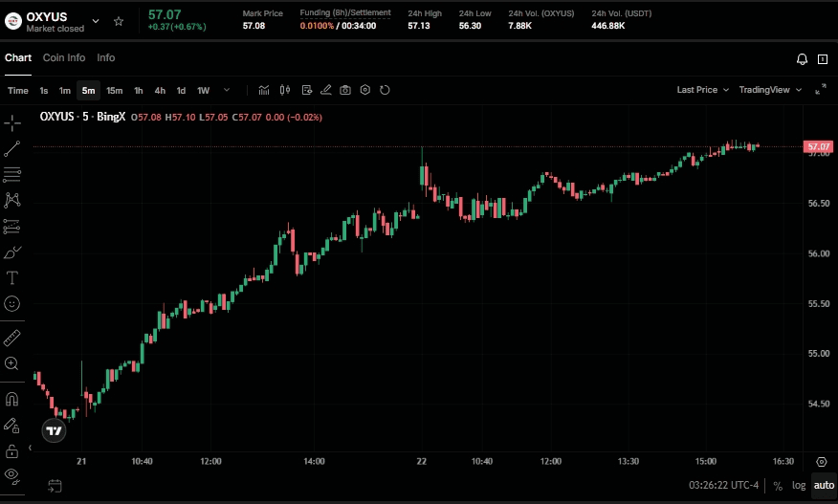Toggle auto scale button

click(x=823, y=485)
